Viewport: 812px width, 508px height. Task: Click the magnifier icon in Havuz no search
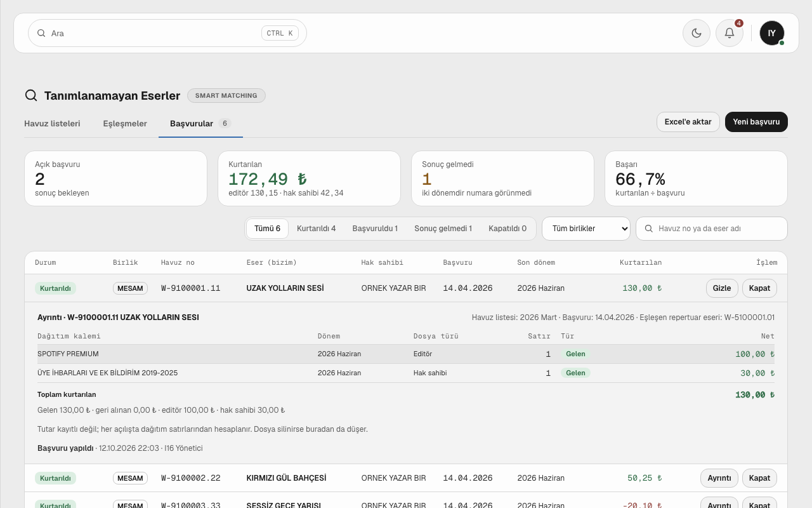coord(649,229)
